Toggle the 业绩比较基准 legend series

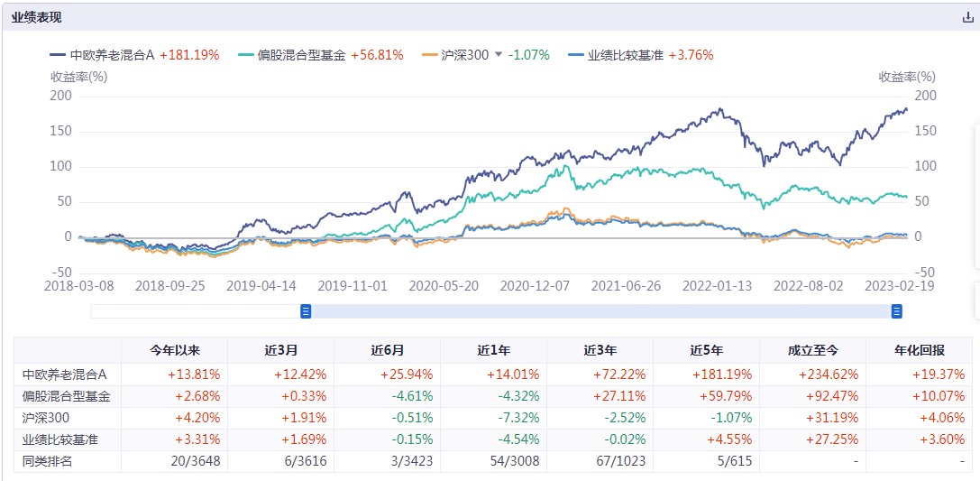tap(625, 55)
